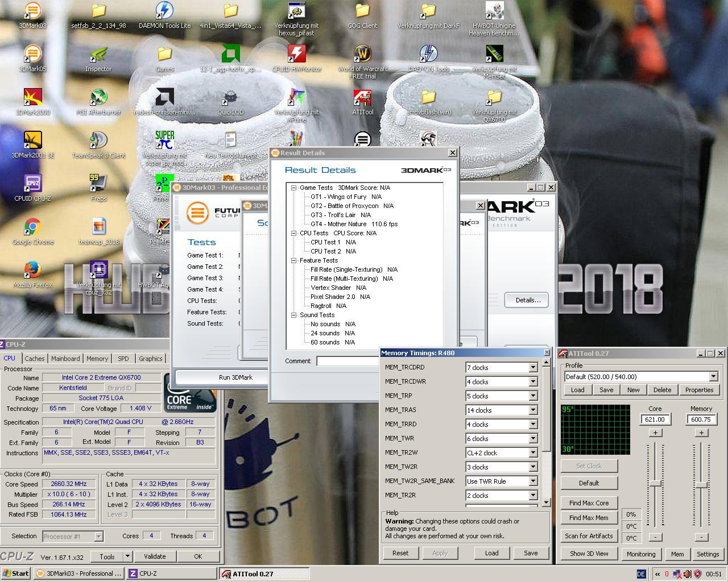Launch Mozilla Firefox desktop icon
728x582 pixels.
(32, 275)
